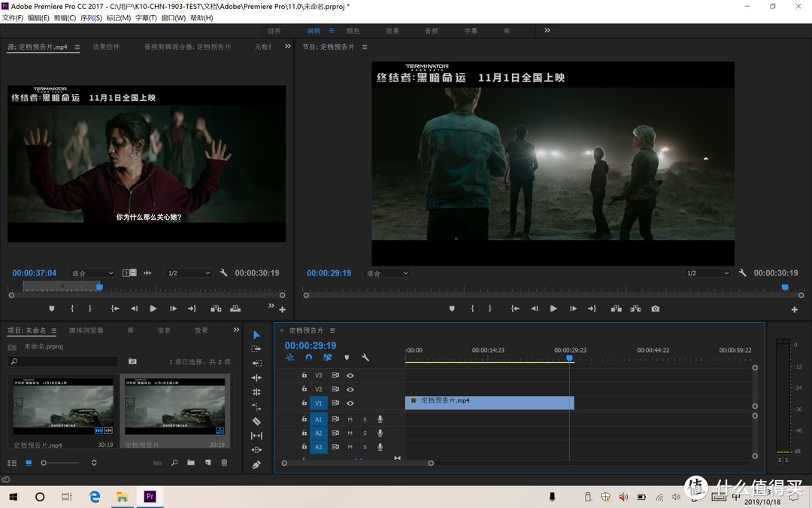Screen dimensions: 812x508
Task: Expand hidden workspace tabs chevron
Action: (547, 31)
